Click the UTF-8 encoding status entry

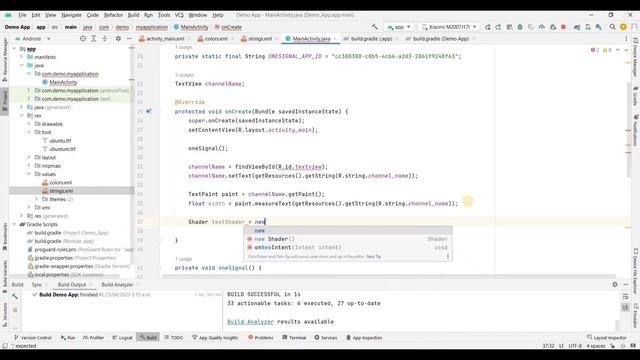point(575,346)
